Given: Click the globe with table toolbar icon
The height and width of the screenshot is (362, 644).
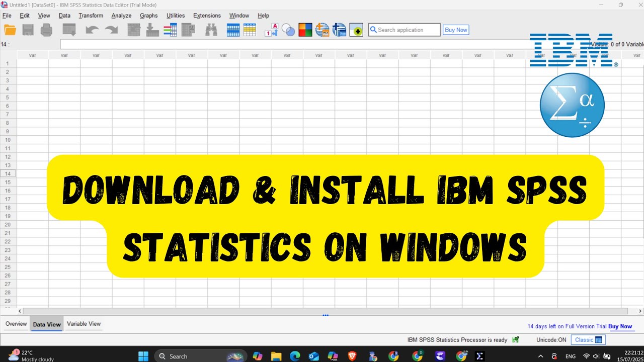Looking at the screenshot, I should coord(323,30).
